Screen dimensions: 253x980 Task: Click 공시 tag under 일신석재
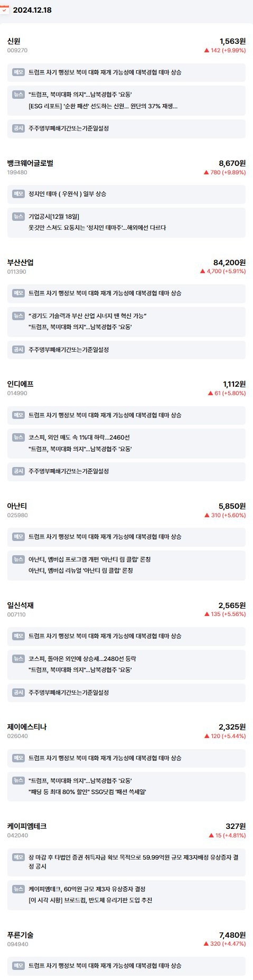[18, 692]
